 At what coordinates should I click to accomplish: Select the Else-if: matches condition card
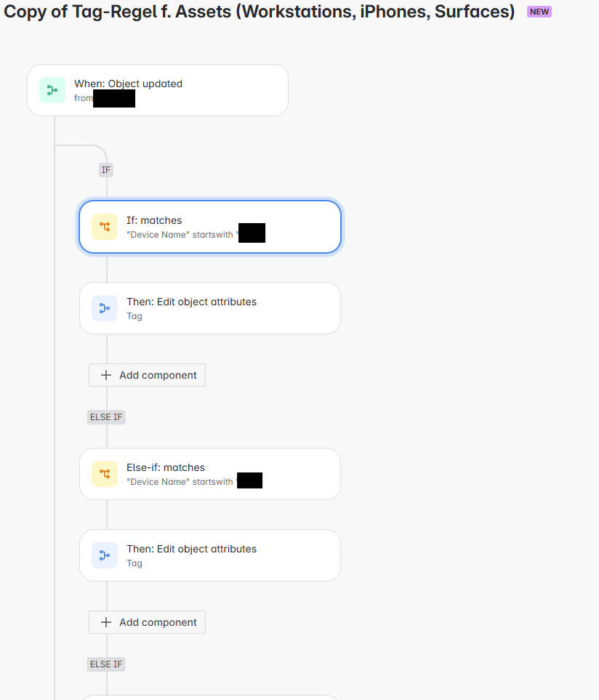(209, 474)
